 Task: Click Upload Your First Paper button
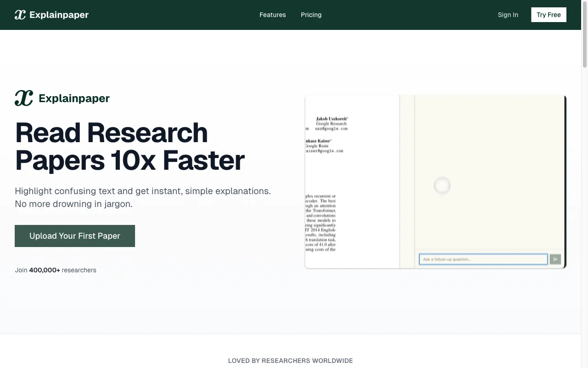tap(75, 236)
